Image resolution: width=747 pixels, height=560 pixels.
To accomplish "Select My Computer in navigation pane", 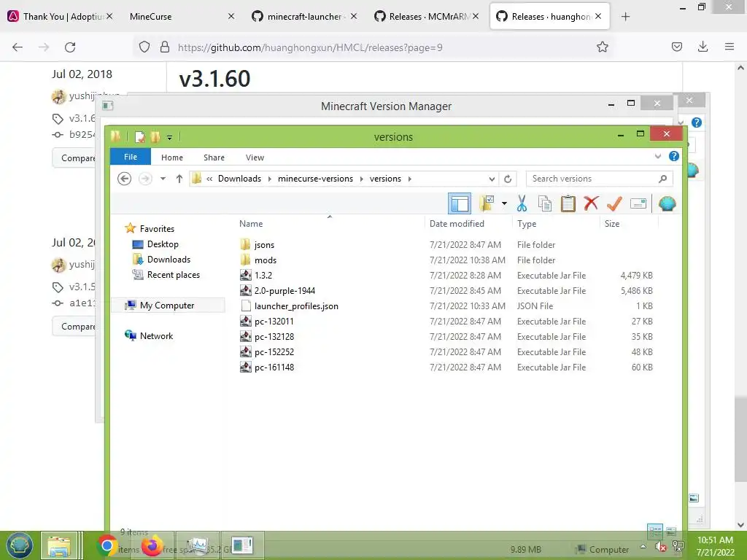I will tap(167, 306).
